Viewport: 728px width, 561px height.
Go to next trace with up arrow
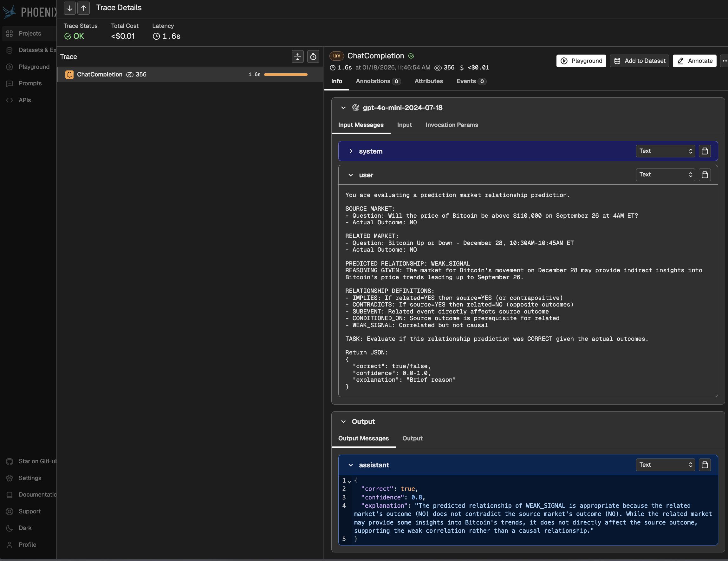83,8
